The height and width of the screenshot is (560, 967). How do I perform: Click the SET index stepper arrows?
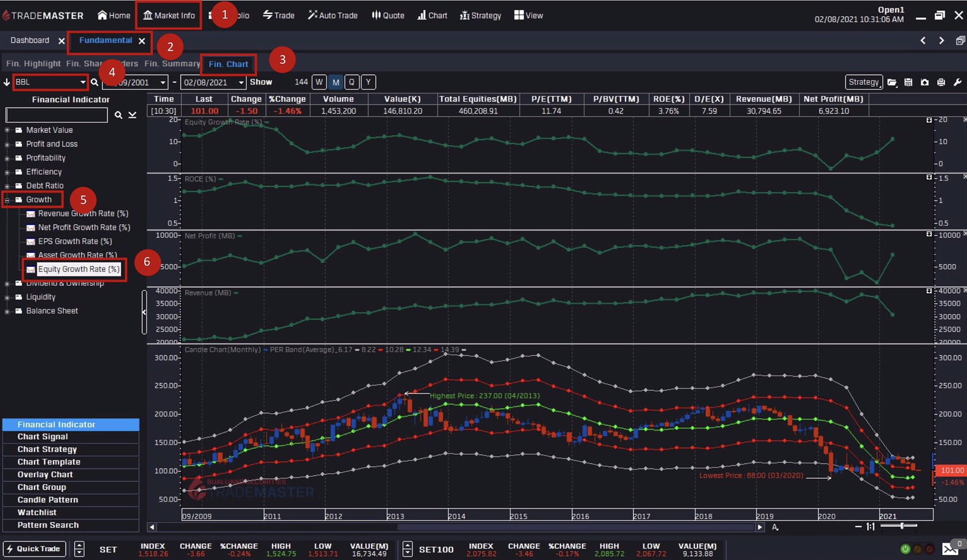(79, 549)
